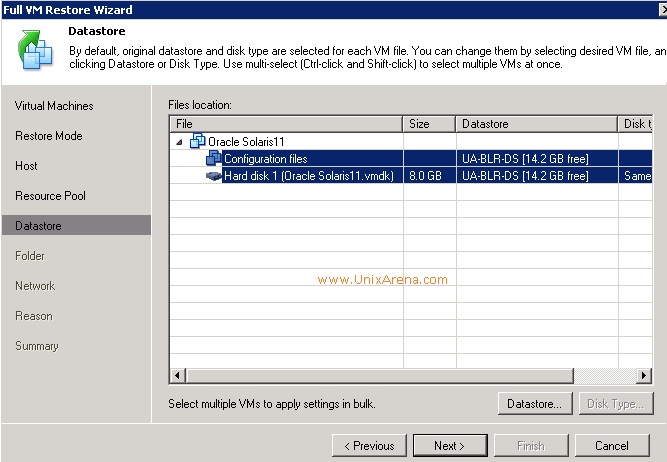667x462 pixels.
Task: Go to the Restore Mode step
Action: coord(49,136)
